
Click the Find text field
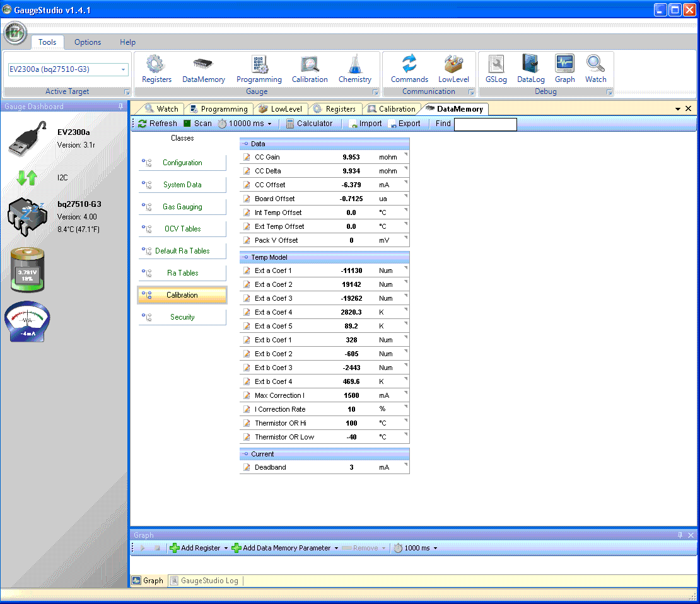[485, 124]
